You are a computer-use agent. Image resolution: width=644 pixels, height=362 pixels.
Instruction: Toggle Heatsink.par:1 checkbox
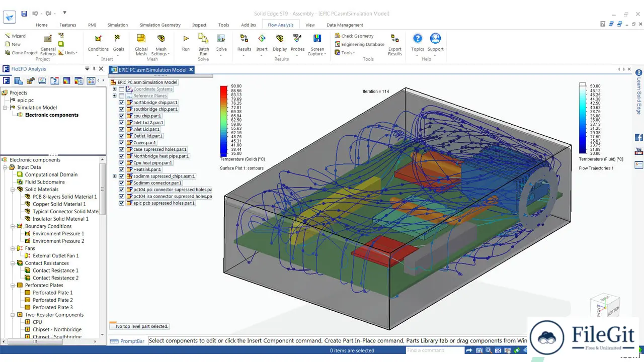click(121, 170)
